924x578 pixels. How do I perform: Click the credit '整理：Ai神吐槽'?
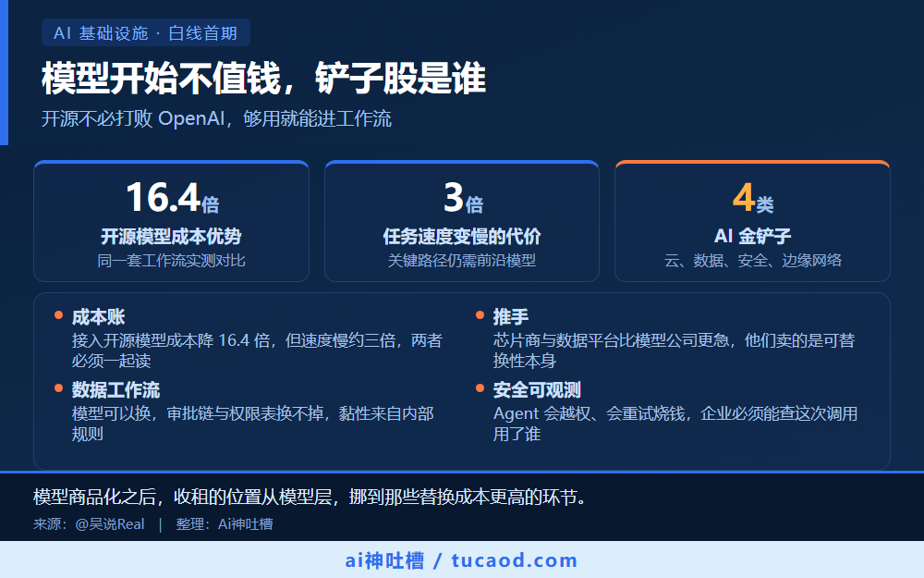click(225, 524)
